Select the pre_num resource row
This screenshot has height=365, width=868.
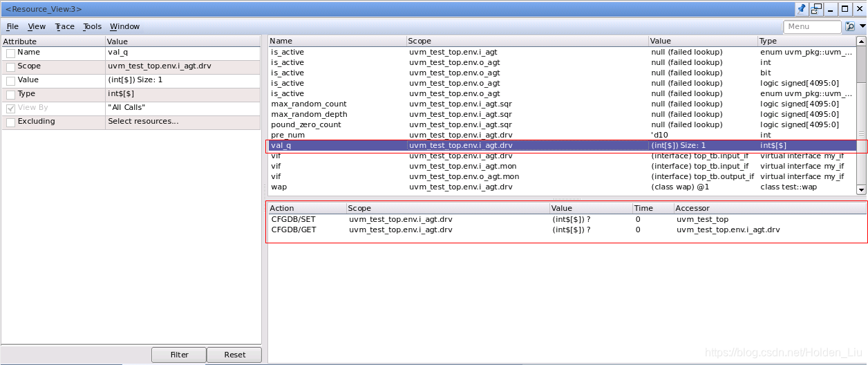click(562, 135)
